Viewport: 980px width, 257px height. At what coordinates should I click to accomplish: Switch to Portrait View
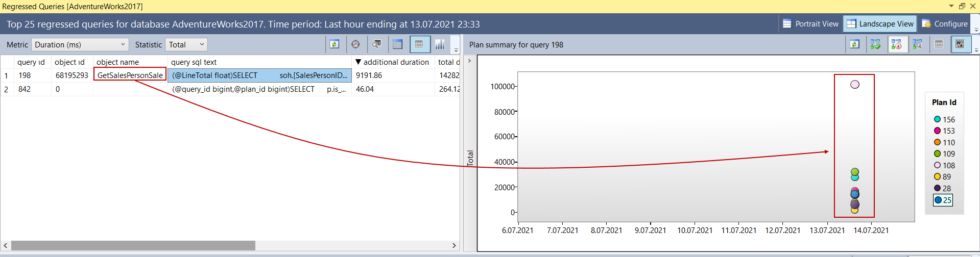(810, 24)
